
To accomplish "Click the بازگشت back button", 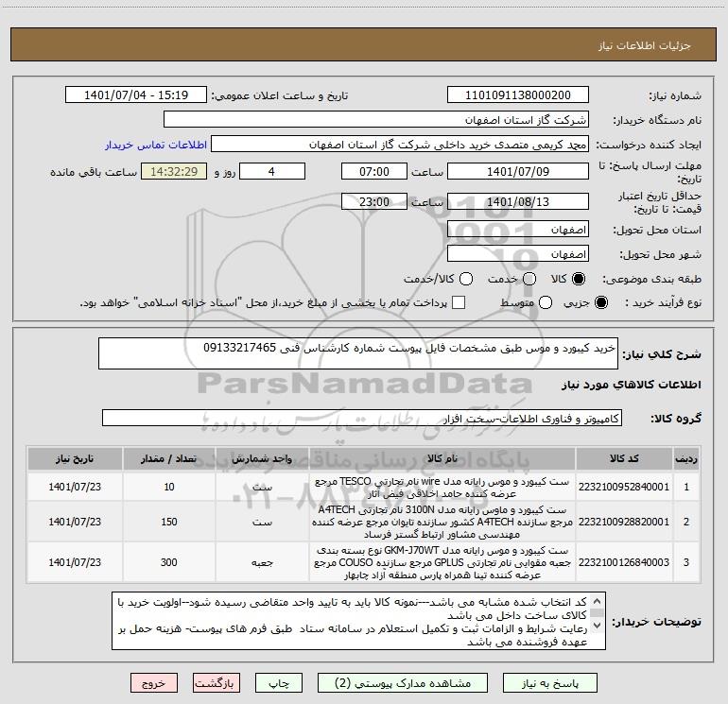I will coord(217,683).
